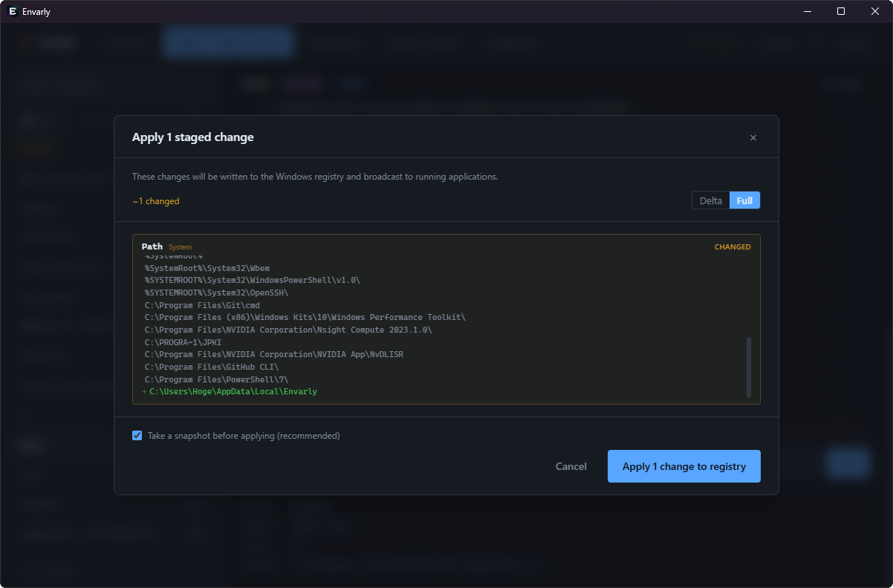Click the OpenSSH path entry

point(216,293)
